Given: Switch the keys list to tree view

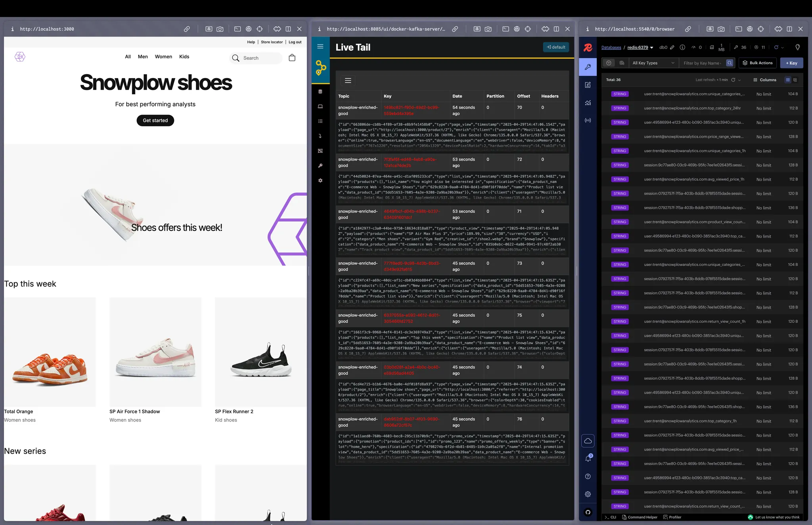Looking at the screenshot, I should (795, 80).
